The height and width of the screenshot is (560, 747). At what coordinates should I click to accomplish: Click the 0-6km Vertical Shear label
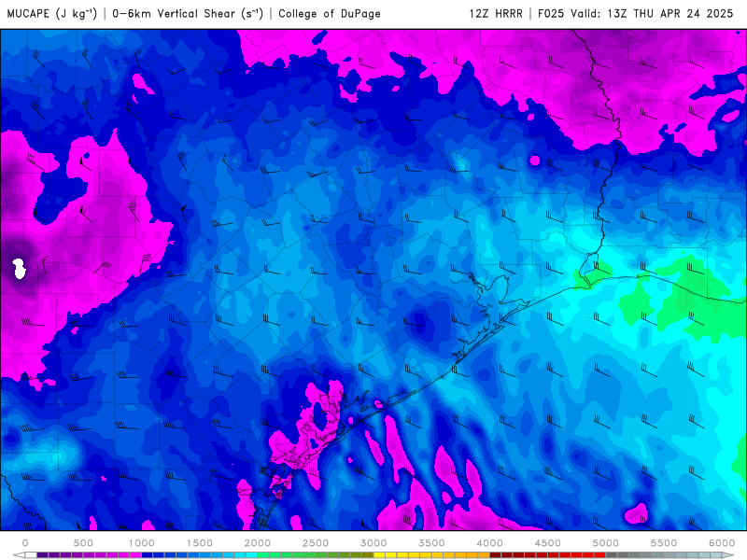click(188, 13)
